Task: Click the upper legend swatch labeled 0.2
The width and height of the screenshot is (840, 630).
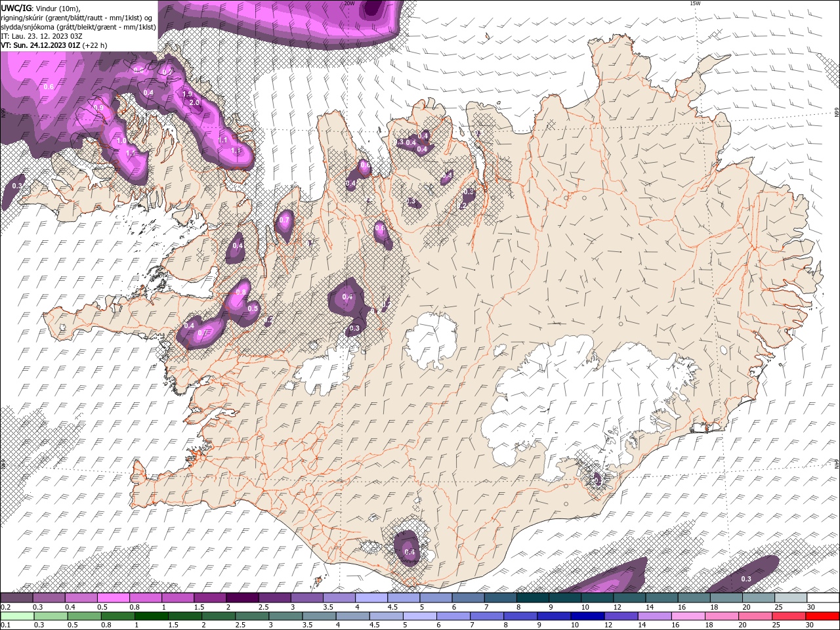Action: pyautogui.click(x=16, y=598)
